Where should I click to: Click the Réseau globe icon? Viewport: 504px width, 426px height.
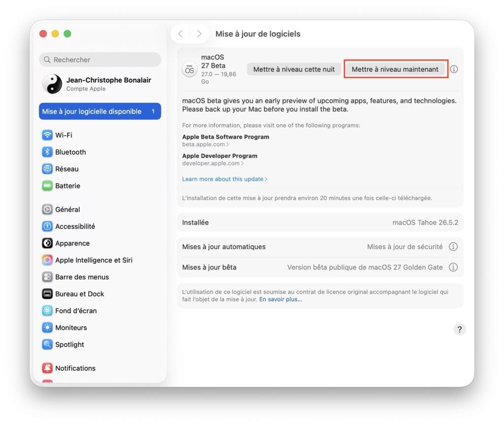47,169
